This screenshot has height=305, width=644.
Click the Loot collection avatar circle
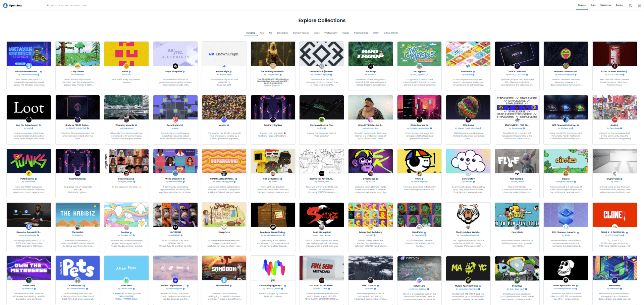(29, 120)
